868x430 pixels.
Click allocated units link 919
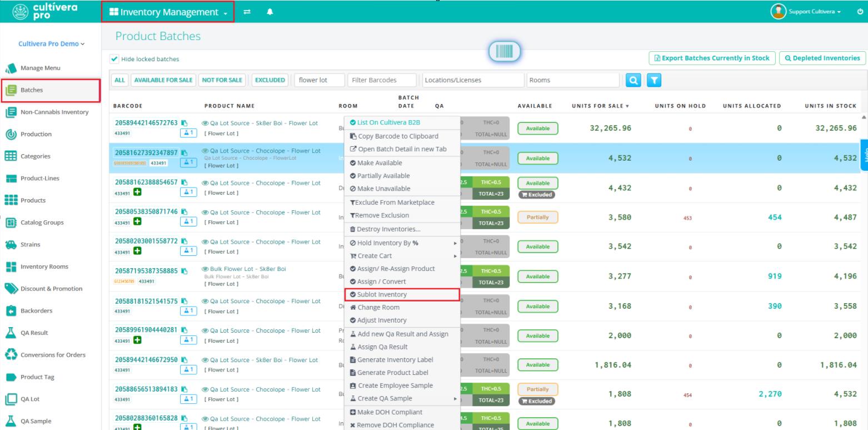(774, 276)
